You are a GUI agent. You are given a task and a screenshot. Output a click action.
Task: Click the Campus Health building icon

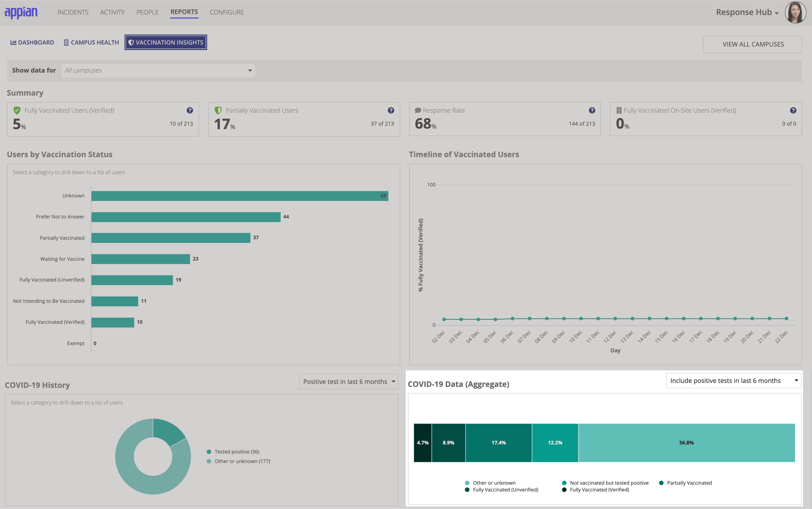[66, 43]
